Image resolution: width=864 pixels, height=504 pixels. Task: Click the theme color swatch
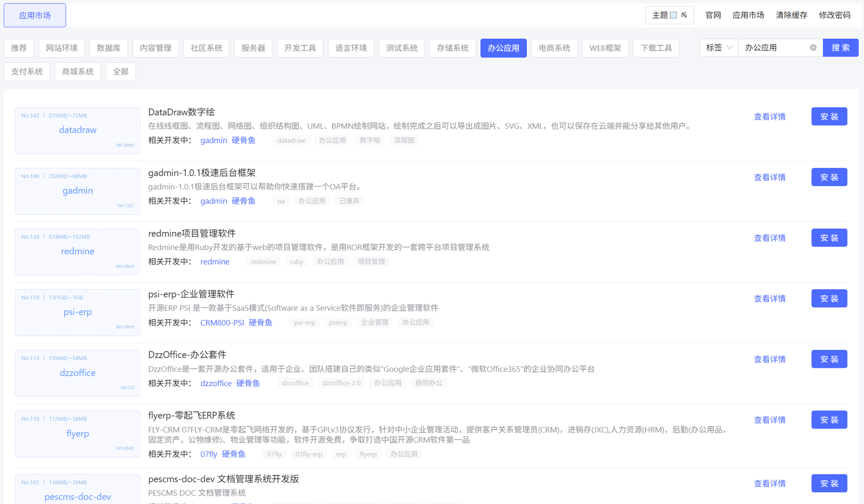click(x=673, y=15)
